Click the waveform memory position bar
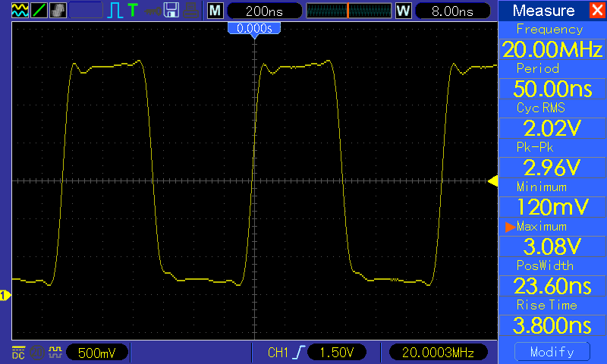 tap(349, 11)
